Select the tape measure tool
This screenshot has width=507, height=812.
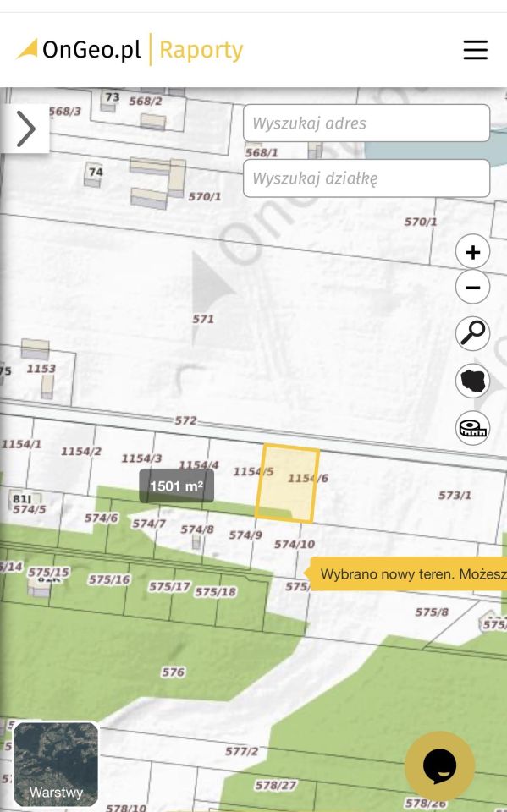point(472,428)
